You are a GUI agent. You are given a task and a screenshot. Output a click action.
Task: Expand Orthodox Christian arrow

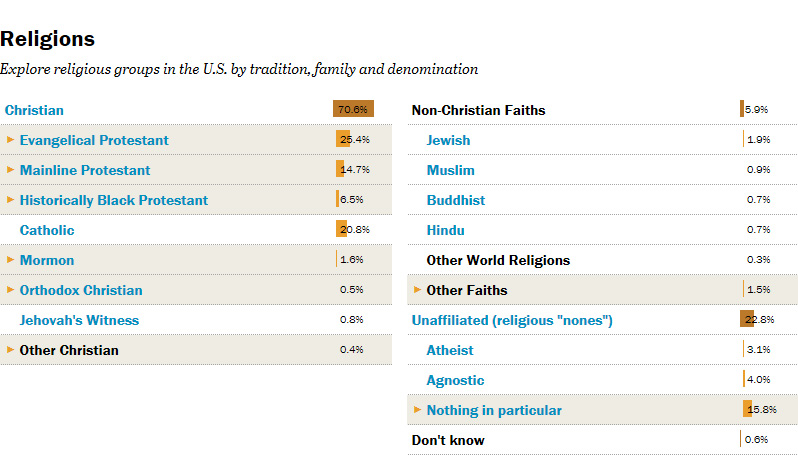point(10,290)
